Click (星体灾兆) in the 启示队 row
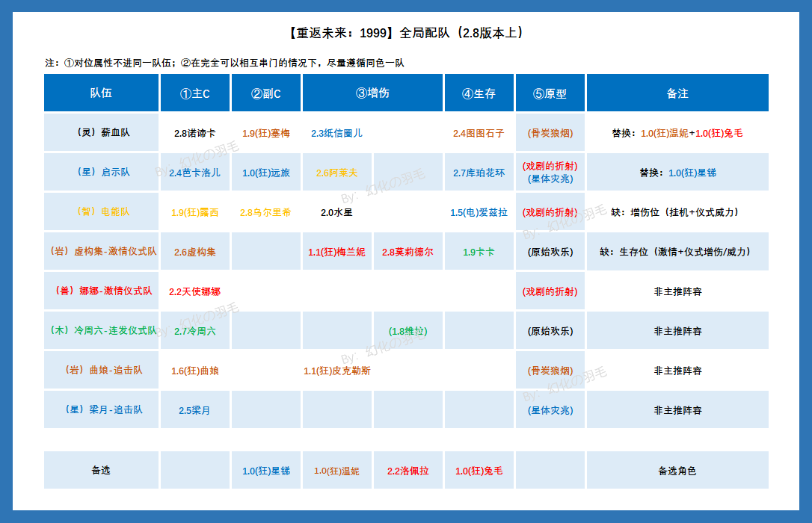The width and height of the screenshot is (812, 523). tap(550, 179)
